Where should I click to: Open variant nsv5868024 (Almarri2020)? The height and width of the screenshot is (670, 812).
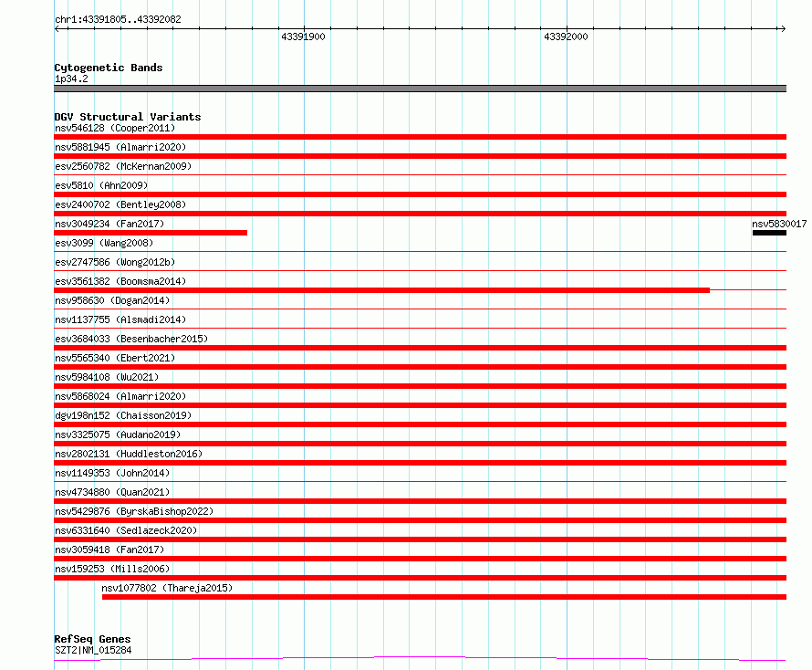(x=120, y=396)
